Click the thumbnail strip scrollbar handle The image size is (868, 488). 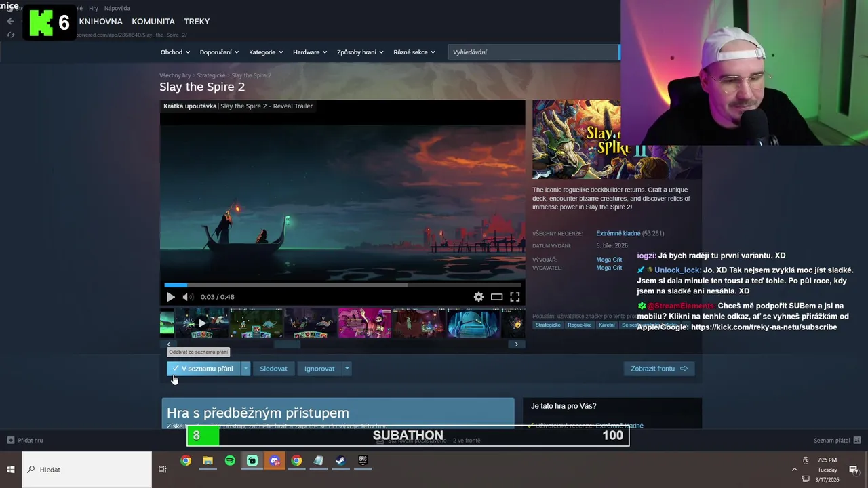[x=287, y=344]
